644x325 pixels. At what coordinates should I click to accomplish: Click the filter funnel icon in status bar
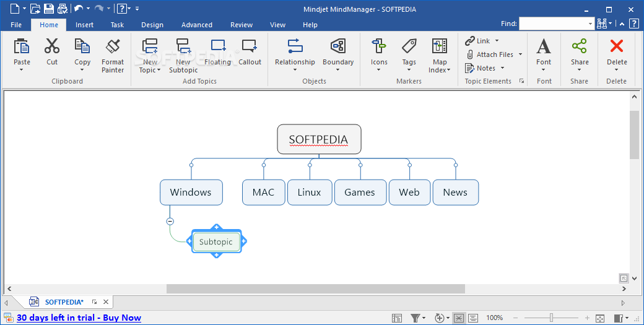416,318
